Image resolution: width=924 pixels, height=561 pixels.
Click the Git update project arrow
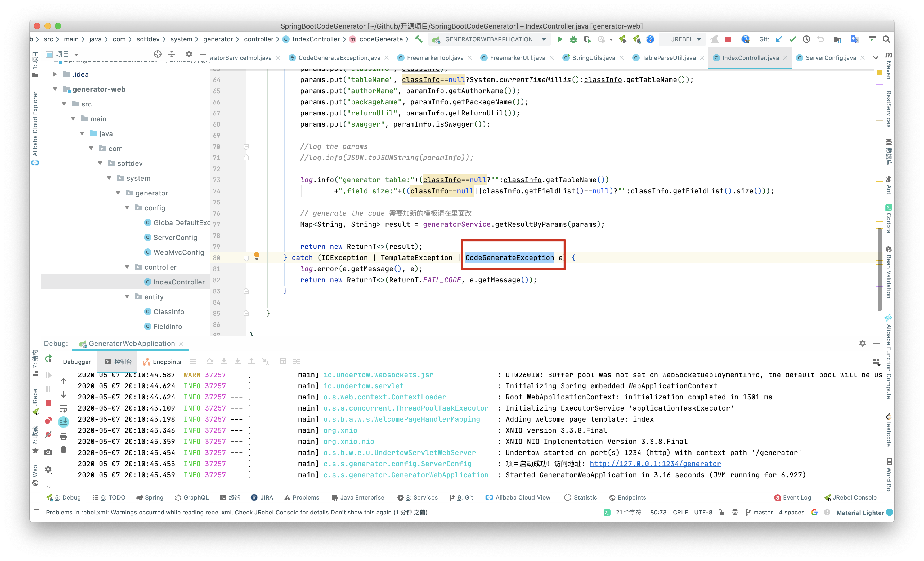click(779, 39)
